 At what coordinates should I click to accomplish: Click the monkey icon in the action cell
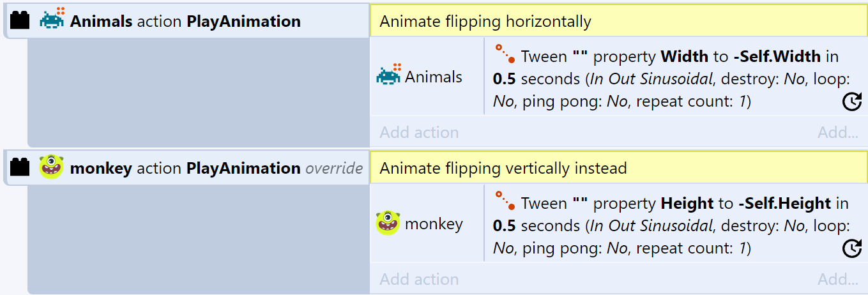pos(388,223)
